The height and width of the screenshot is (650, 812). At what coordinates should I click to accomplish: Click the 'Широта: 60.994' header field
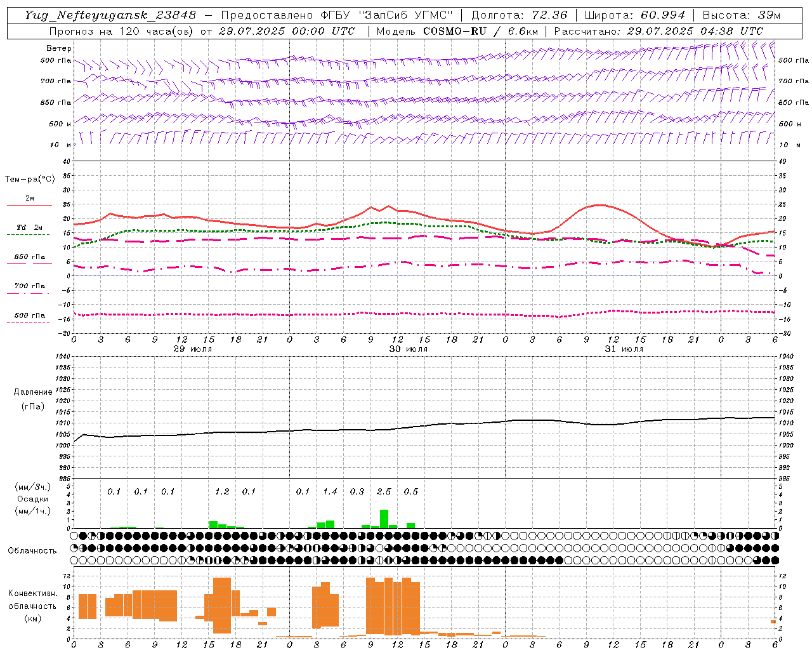tap(634, 15)
